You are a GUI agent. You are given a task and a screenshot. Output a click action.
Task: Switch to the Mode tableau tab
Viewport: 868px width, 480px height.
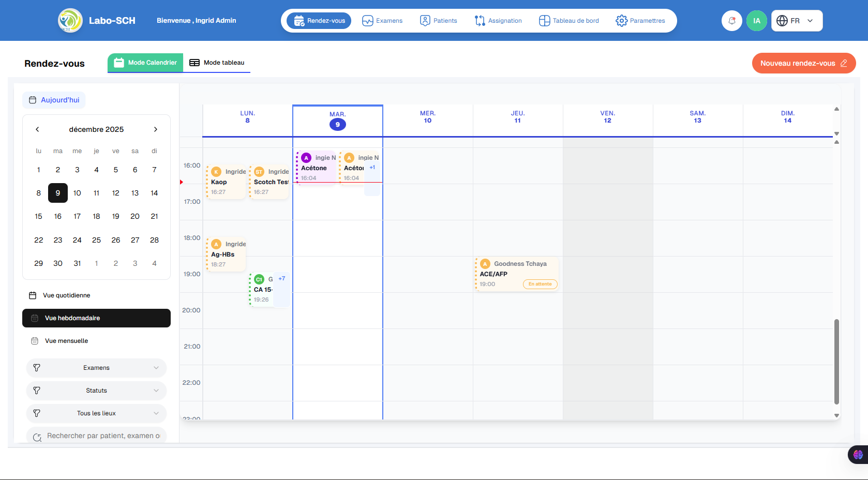(x=217, y=62)
